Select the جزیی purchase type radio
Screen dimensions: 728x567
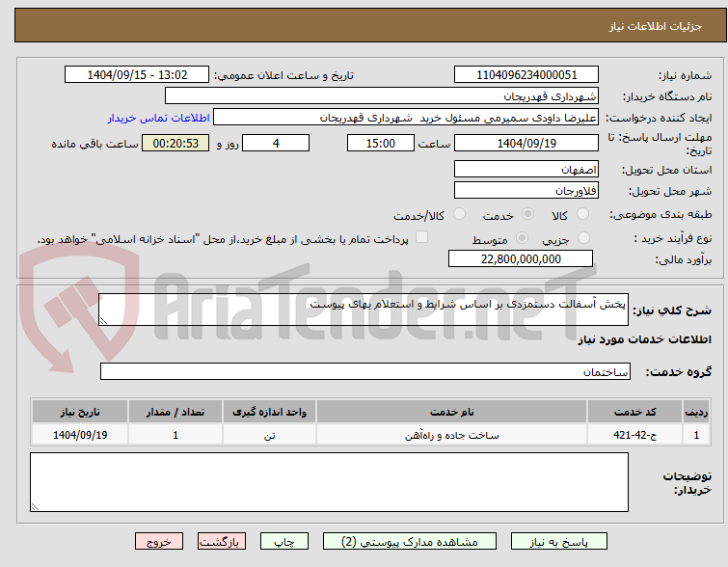tap(583, 238)
